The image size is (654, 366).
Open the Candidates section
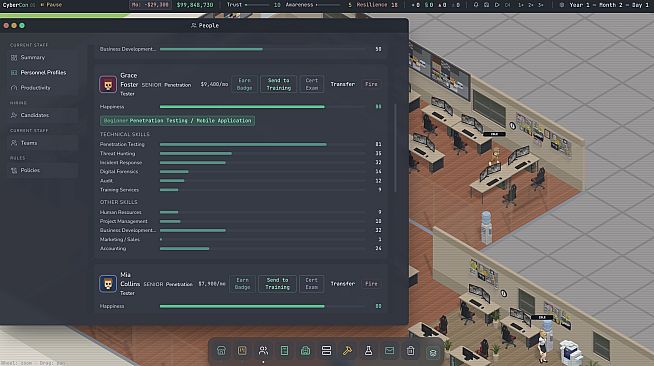tap(42, 115)
